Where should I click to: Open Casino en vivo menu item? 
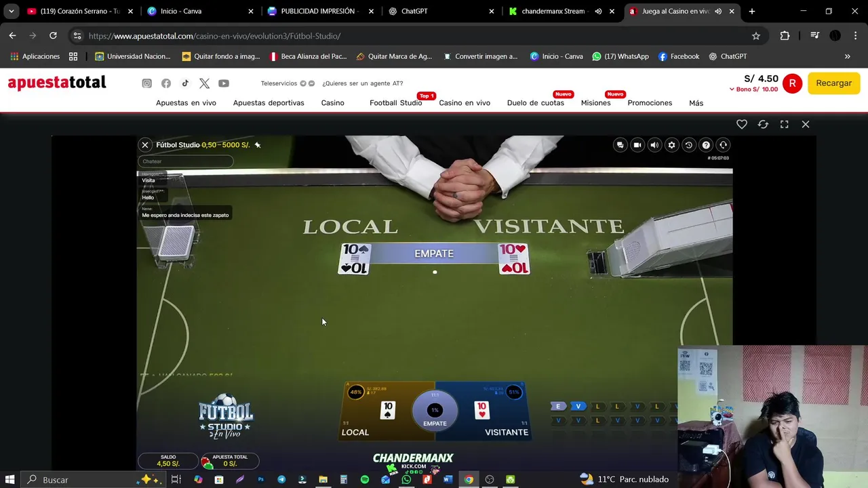[465, 103]
